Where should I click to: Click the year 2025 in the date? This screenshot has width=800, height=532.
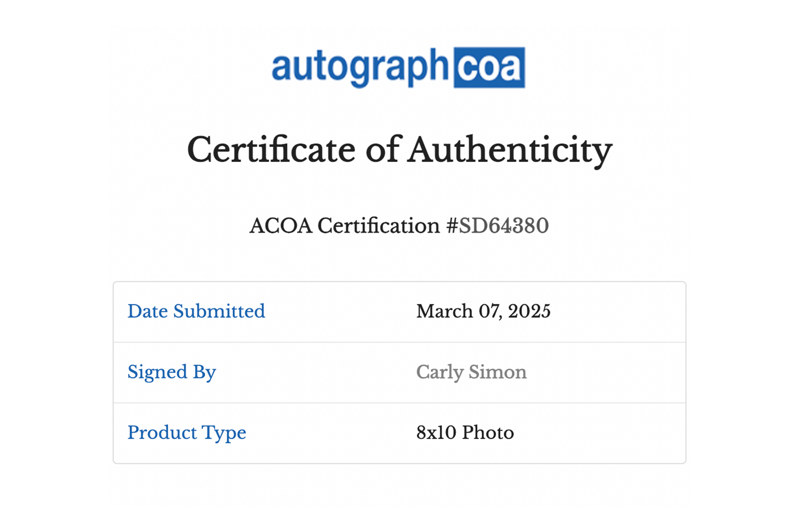point(529,311)
